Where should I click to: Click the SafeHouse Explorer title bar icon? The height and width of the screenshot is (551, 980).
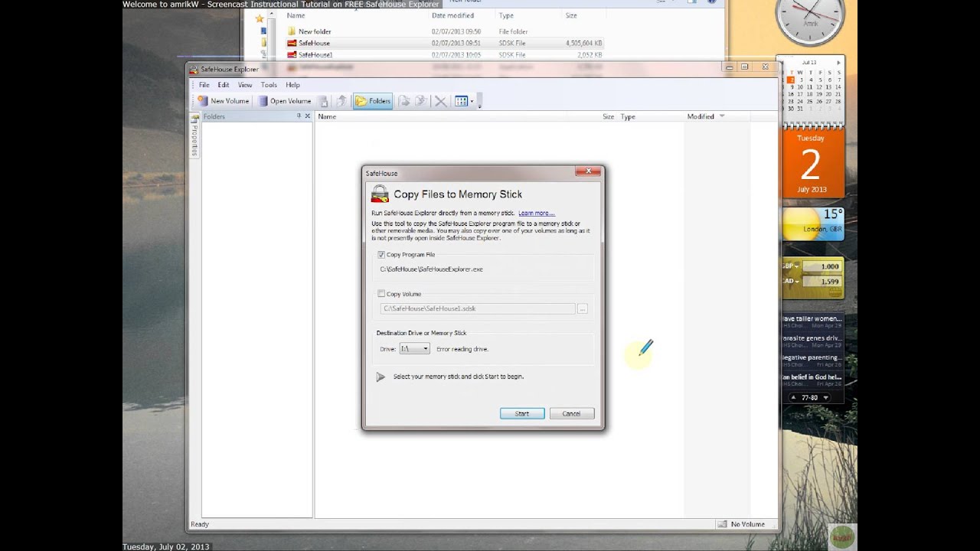[x=194, y=69]
